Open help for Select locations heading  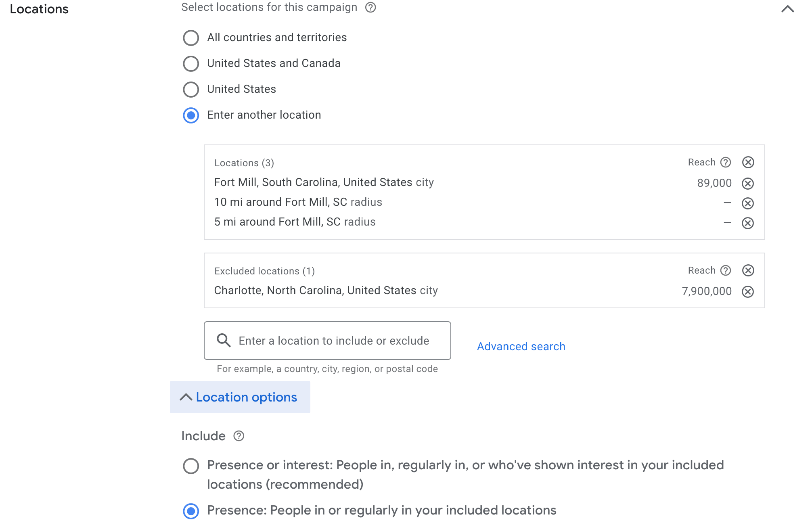click(x=370, y=7)
